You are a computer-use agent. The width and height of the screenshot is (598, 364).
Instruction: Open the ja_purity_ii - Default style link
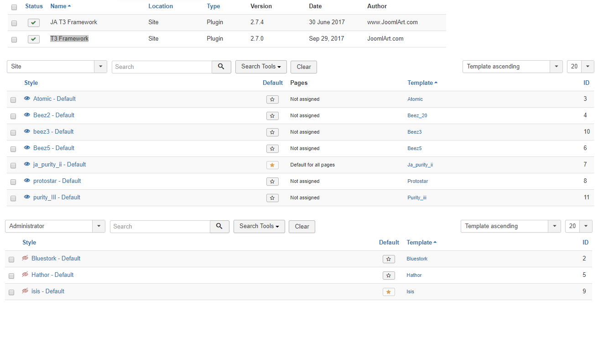pyautogui.click(x=59, y=164)
